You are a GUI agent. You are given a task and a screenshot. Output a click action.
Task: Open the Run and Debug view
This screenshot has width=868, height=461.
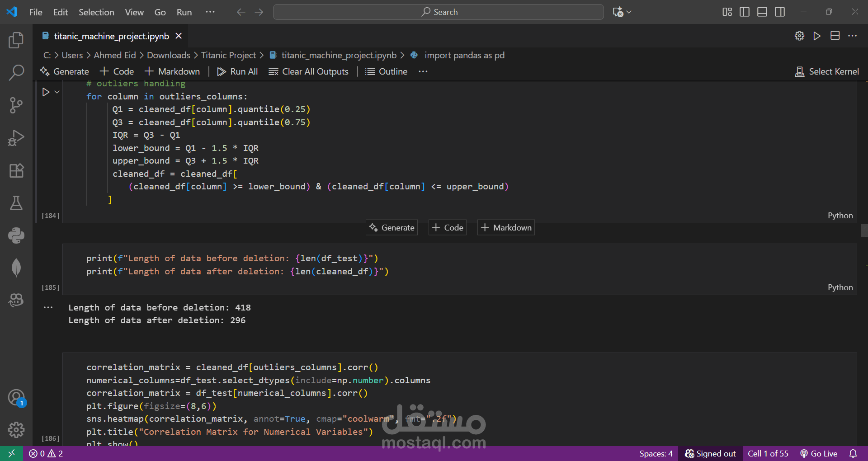coord(16,138)
